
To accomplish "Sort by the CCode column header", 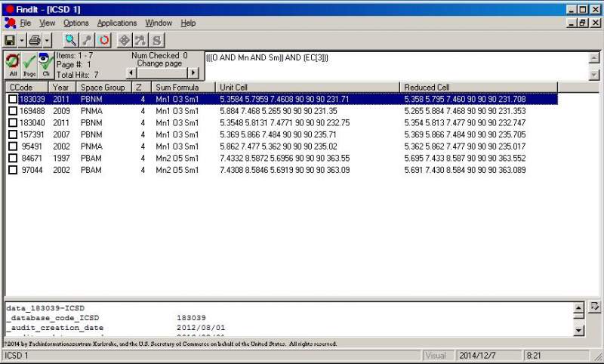I will click(26, 88).
